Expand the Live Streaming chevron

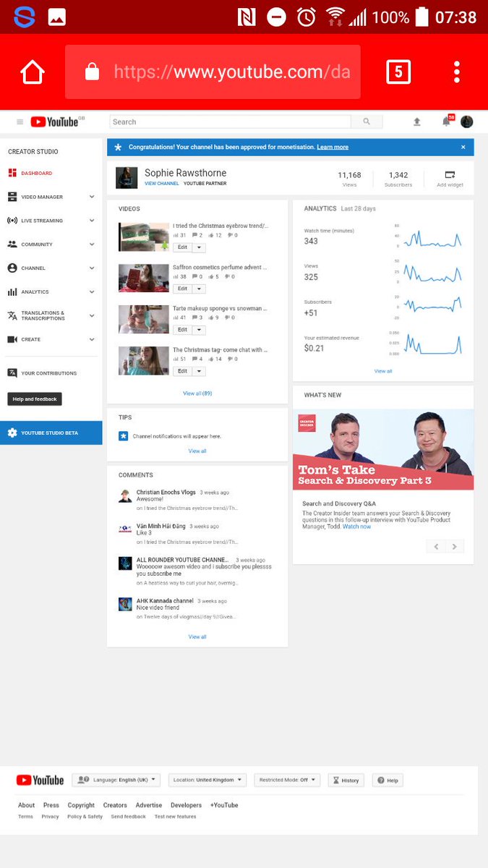tap(92, 221)
